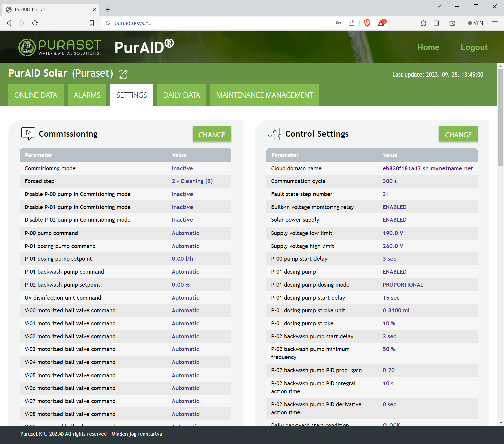Image resolution: width=504 pixels, height=444 pixels.
Task: Open the Brave Rewards triangle icon
Action: pyautogui.click(x=381, y=23)
